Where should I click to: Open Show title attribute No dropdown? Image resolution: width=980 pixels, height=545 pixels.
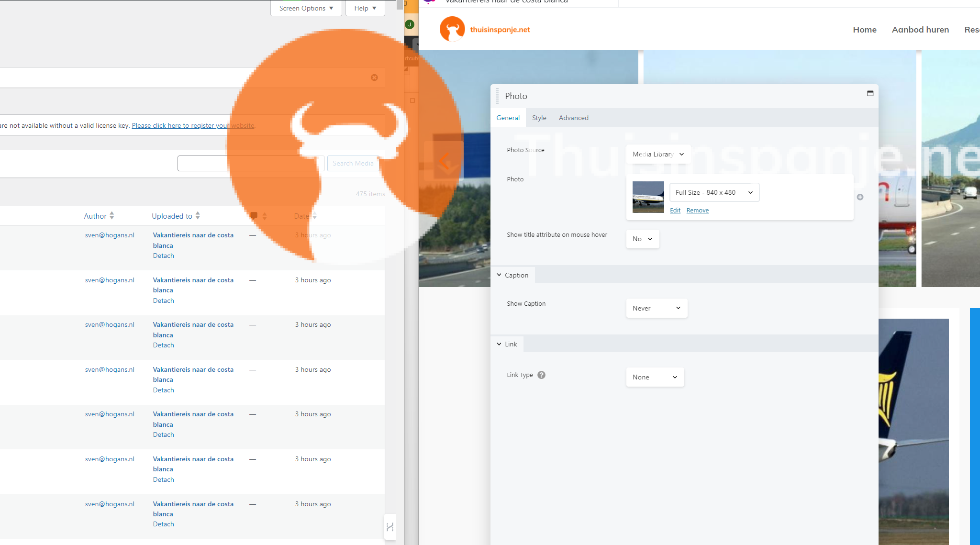pos(643,239)
